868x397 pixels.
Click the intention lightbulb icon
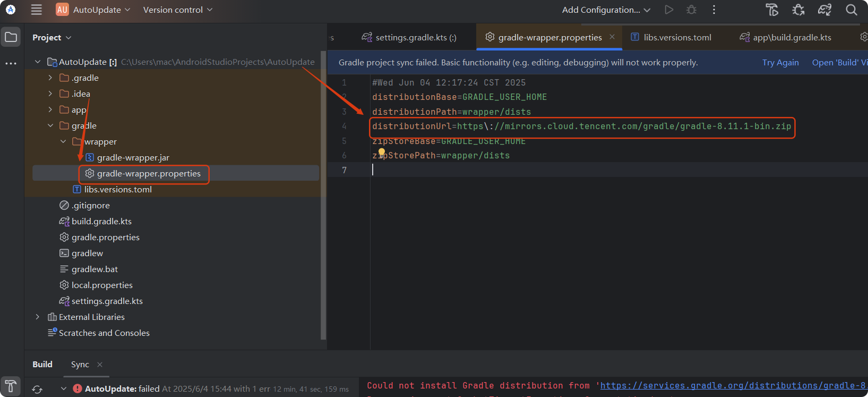pos(381,153)
